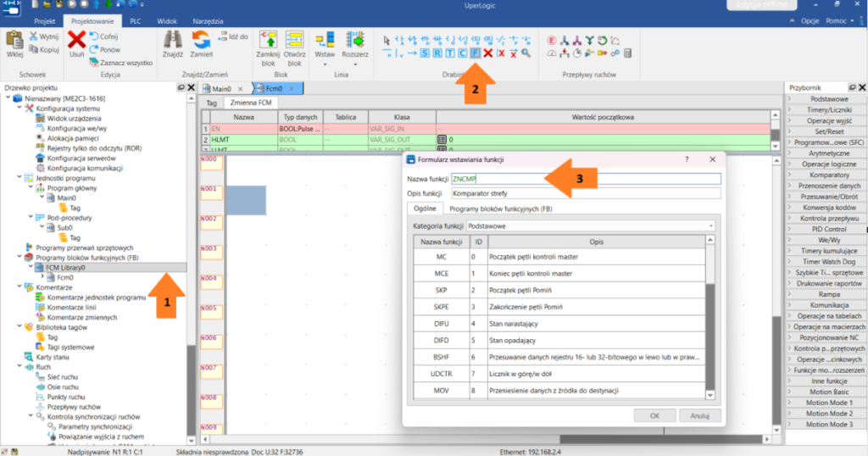Click the red circled E motion icon
The width and height of the screenshot is (868, 456).
(x=551, y=40)
